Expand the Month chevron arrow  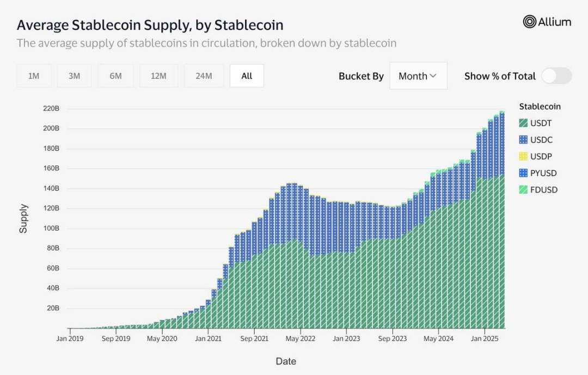click(x=433, y=76)
